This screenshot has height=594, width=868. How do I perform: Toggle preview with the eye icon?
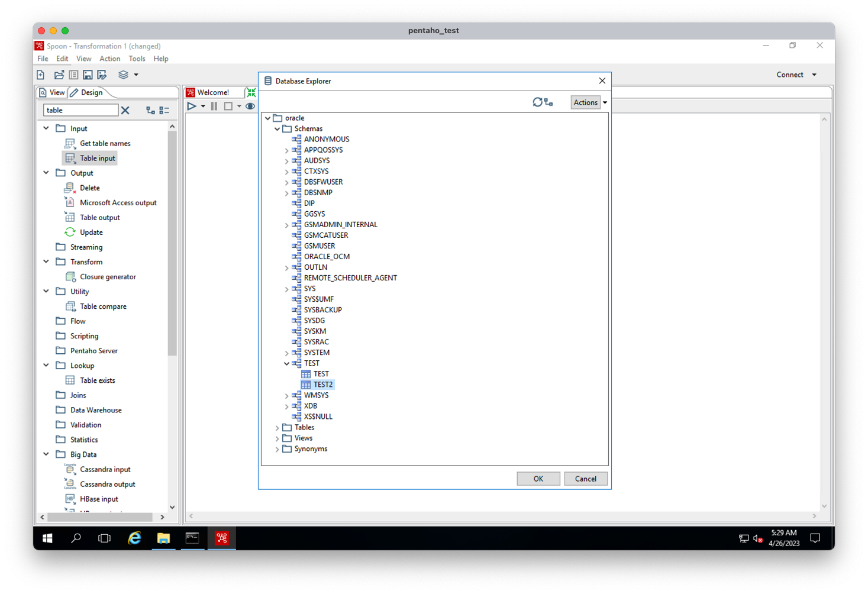point(250,106)
